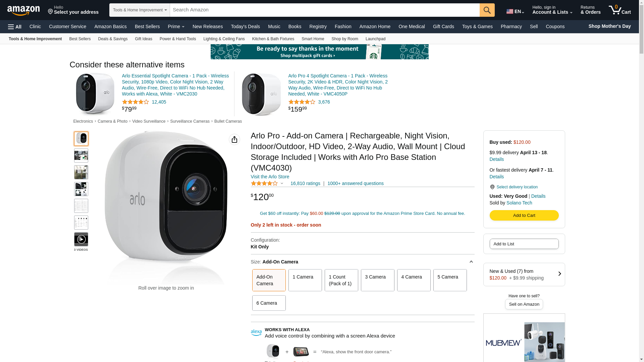Screen dimensions: 644x362
Task: Open the star rating breakdown
Action: [x=267, y=183]
